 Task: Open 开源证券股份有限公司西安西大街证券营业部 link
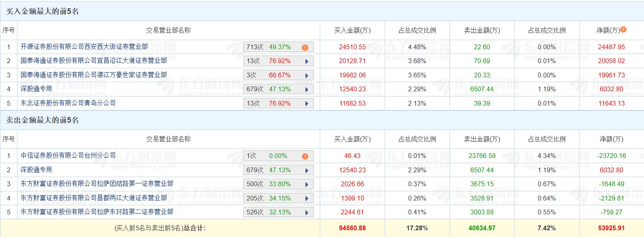(x=84, y=47)
